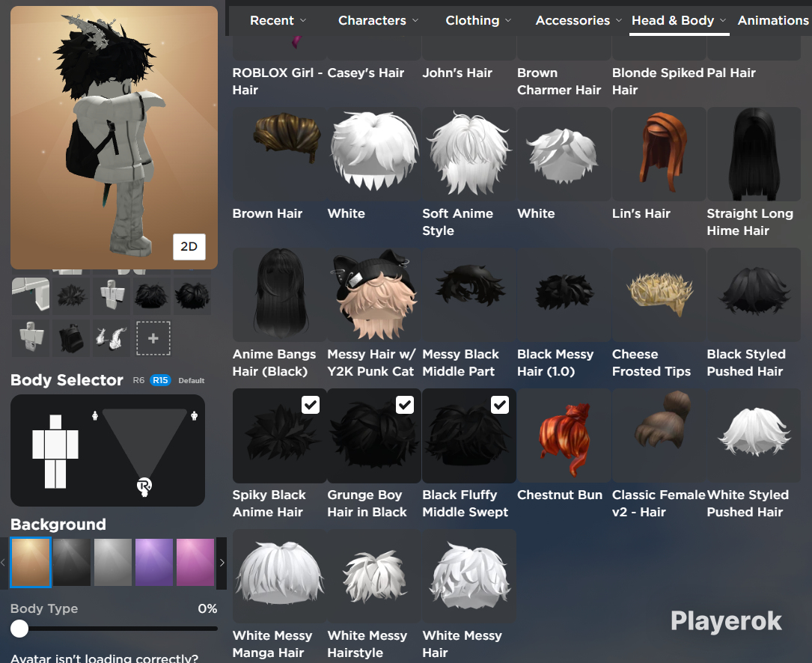Uncheck Black Fluffy Middle Swept hair
The height and width of the screenshot is (663, 812).
(500, 405)
